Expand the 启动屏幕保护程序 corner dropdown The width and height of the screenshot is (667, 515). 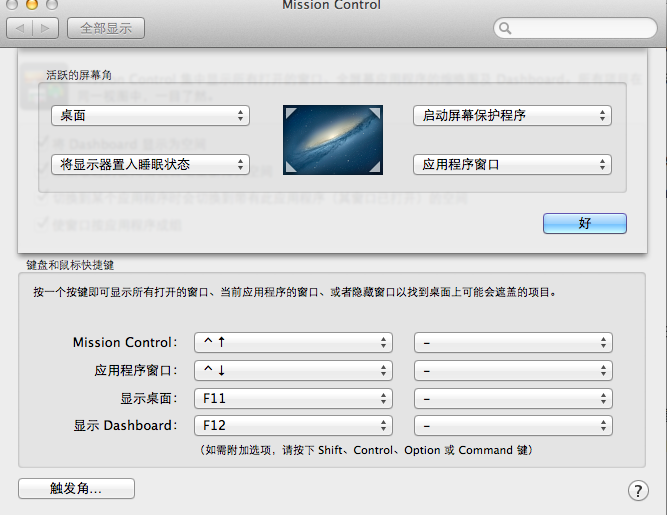click(511, 115)
